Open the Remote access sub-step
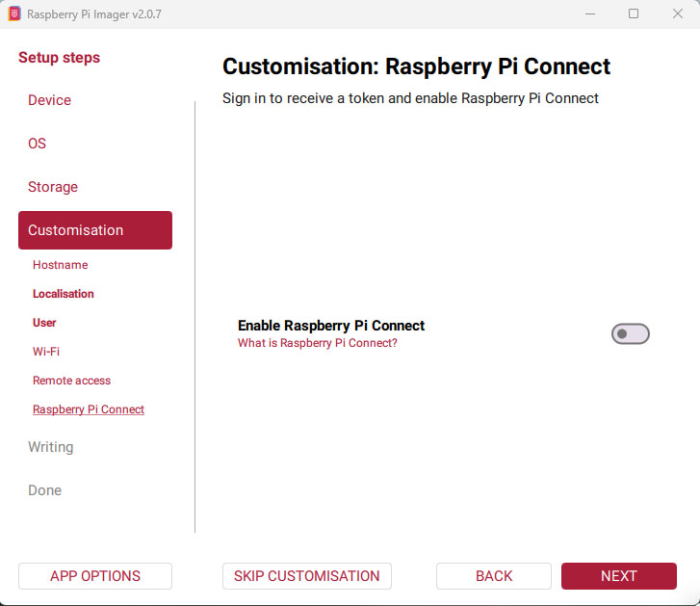This screenshot has height=606, width=700. click(x=71, y=381)
